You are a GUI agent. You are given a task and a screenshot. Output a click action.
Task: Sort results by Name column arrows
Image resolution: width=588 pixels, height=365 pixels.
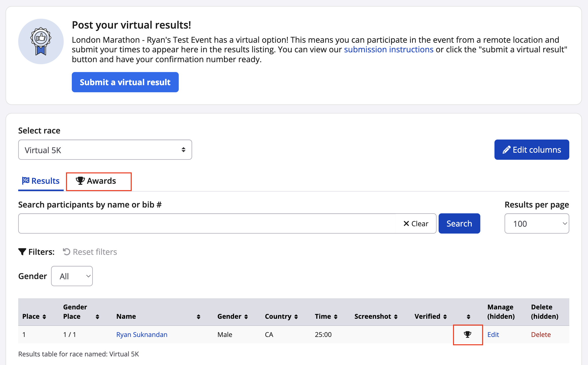[x=198, y=317]
